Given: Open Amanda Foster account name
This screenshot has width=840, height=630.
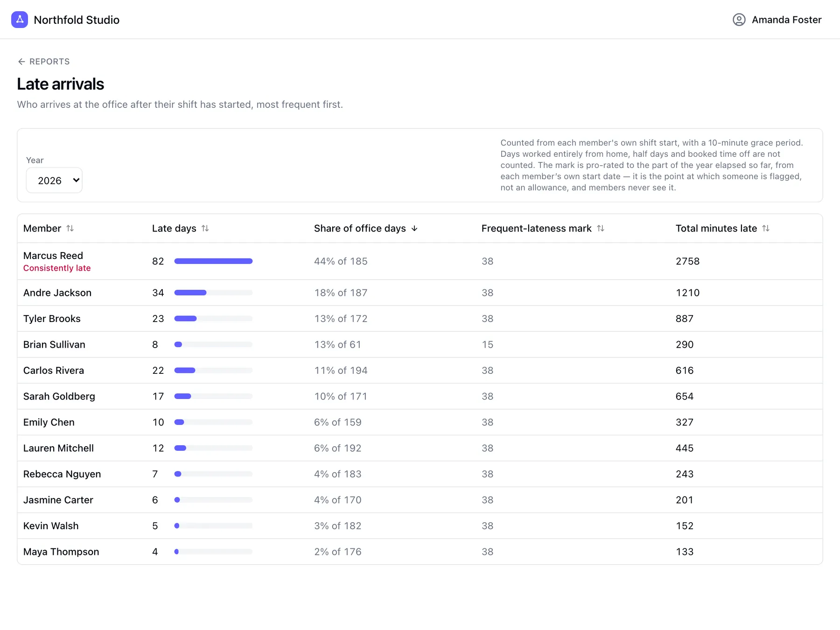Looking at the screenshot, I should coord(787,20).
